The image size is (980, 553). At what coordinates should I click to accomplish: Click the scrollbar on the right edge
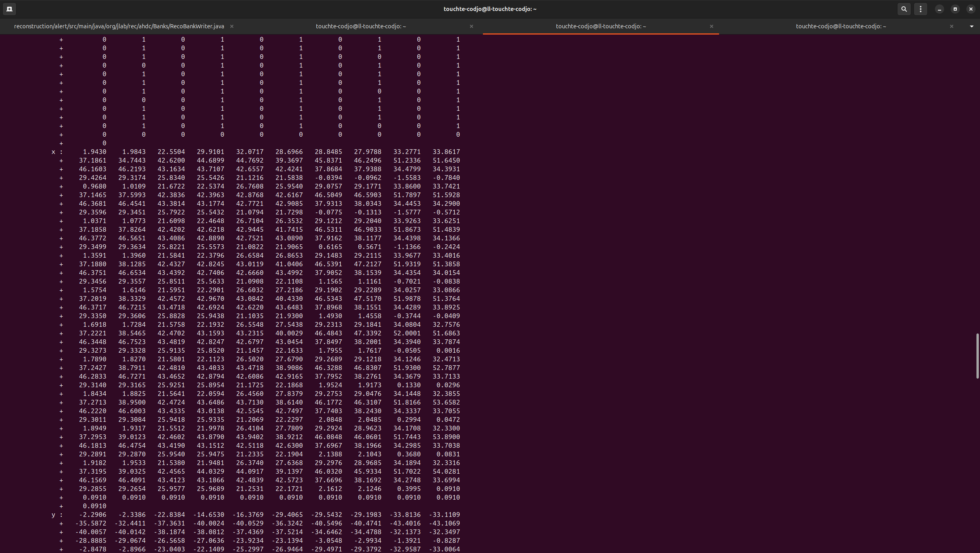pyautogui.click(x=977, y=355)
